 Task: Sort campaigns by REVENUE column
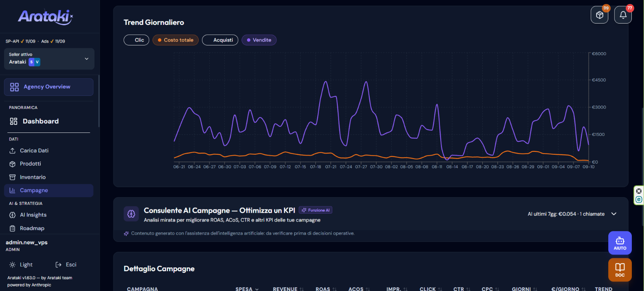tap(288, 289)
